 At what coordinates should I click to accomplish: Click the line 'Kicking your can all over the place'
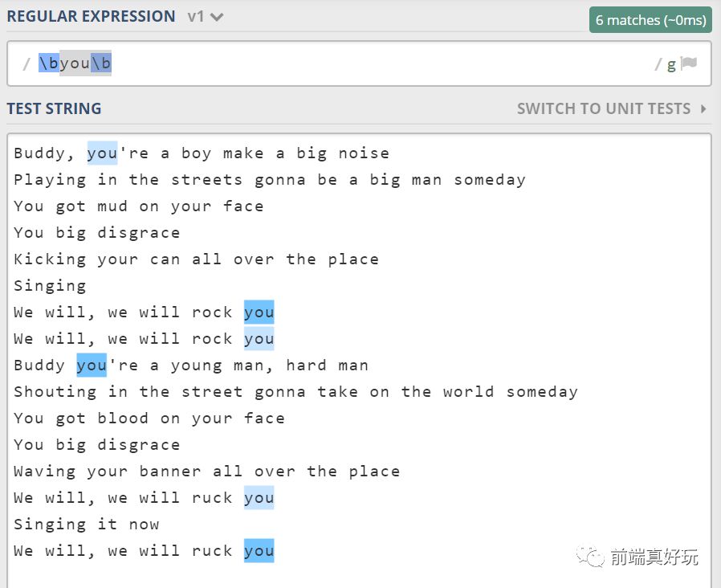(x=196, y=259)
